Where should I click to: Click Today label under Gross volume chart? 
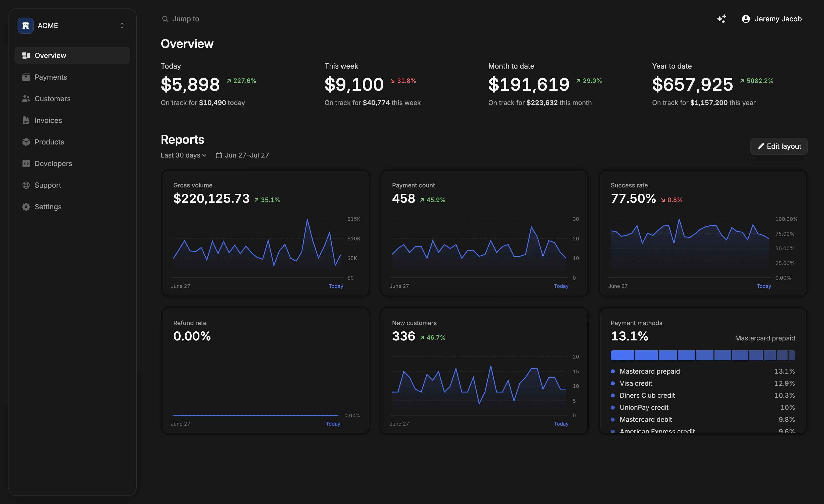[336, 286]
